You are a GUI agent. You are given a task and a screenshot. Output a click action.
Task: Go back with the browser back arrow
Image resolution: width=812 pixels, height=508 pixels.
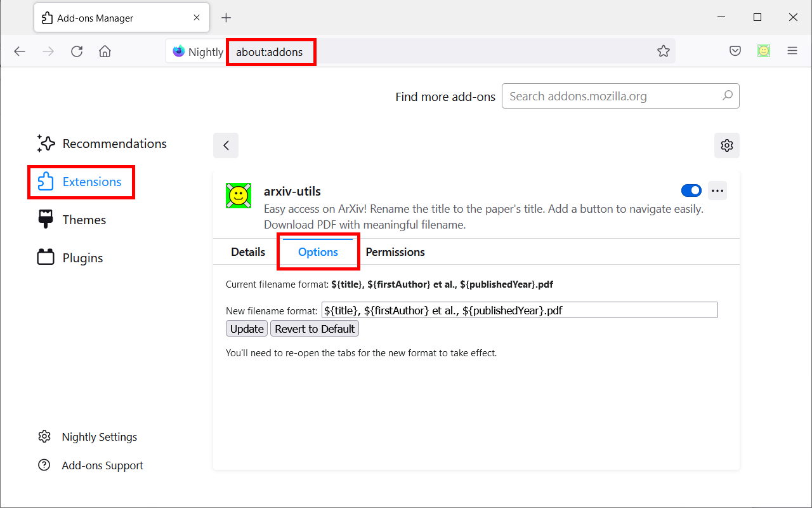coord(20,51)
